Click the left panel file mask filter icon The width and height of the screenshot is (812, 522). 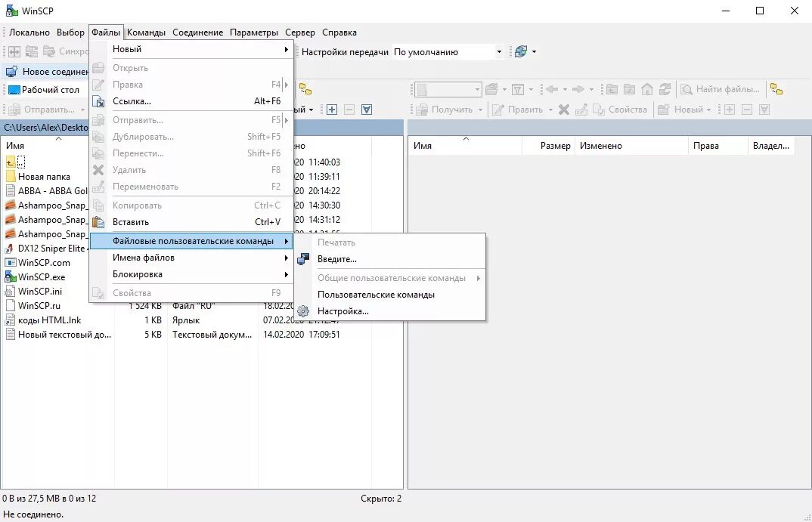click(367, 110)
